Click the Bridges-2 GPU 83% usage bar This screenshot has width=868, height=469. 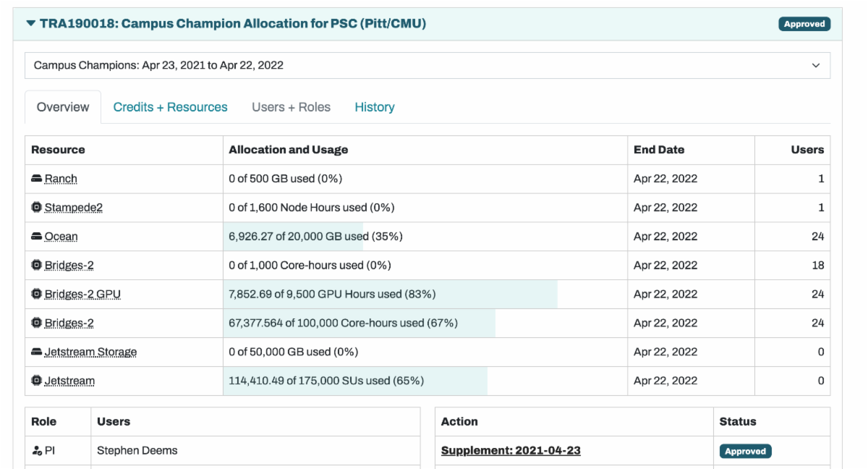[x=391, y=295]
